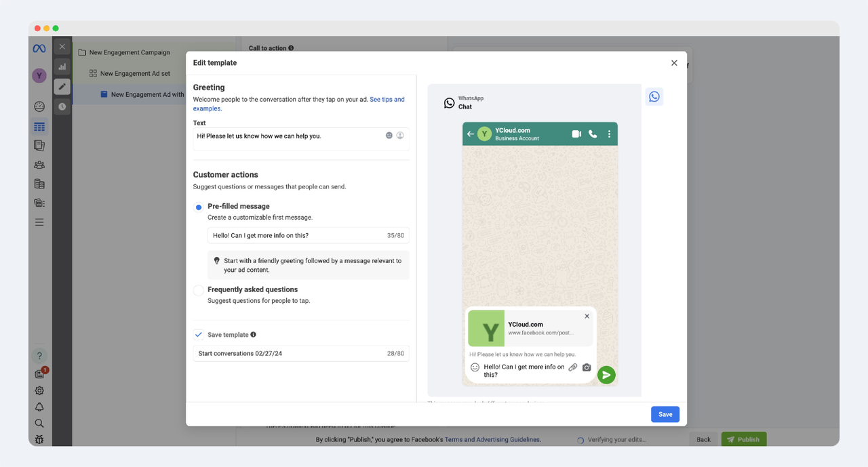Uncheck the Save template checkbox
The image size is (868, 467).
point(199,335)
